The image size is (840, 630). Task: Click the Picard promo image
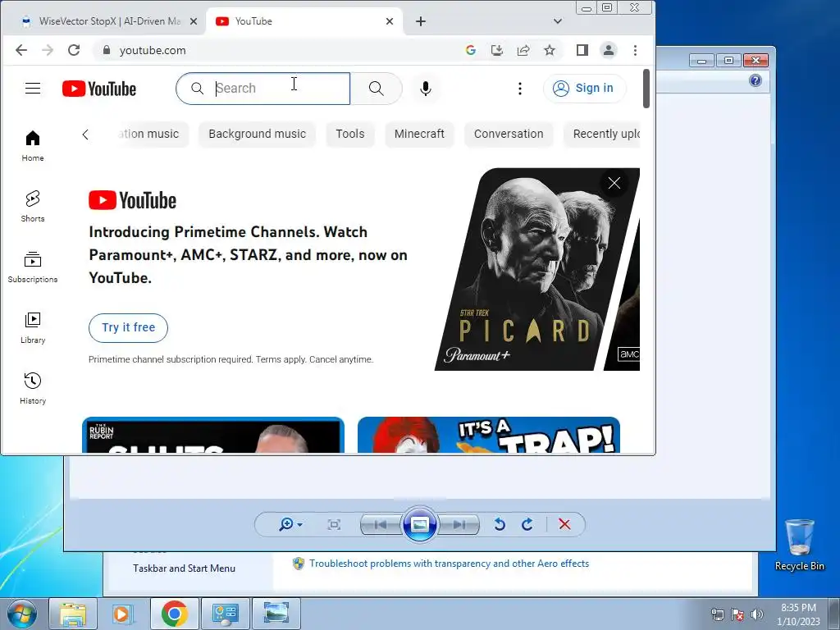coord(536,269)
